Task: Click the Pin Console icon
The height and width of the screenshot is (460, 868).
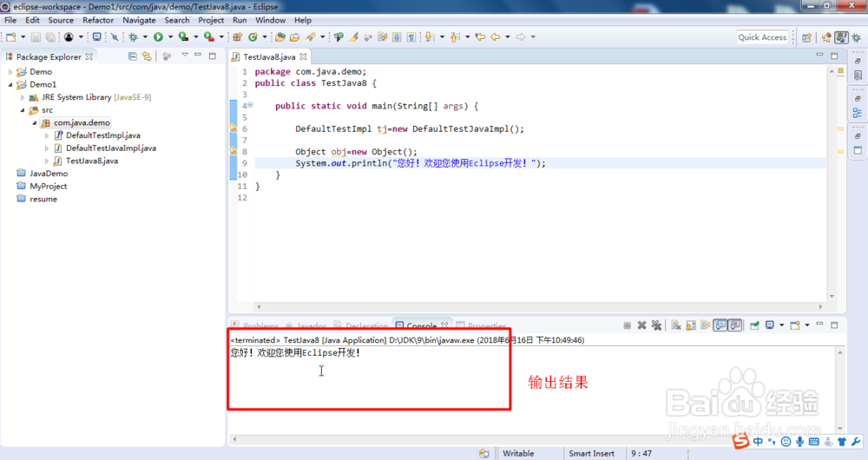Action: tap(754, 325)
